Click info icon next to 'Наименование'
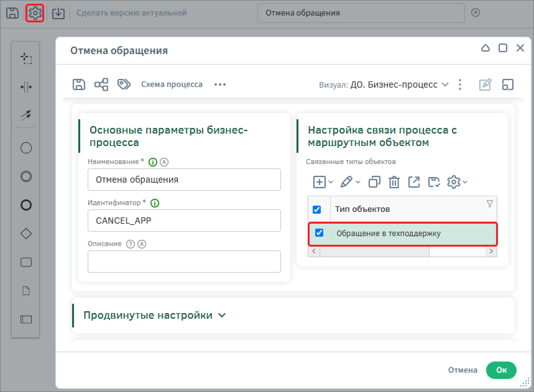The height and width of the screenshot is (392, 534). 153,162
